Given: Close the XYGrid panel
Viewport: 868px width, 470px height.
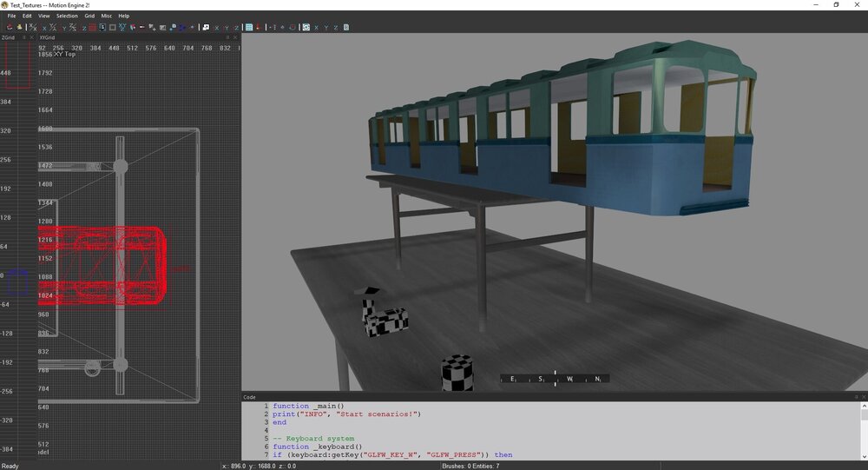Looking at the screenshot, I should point(236,37).
